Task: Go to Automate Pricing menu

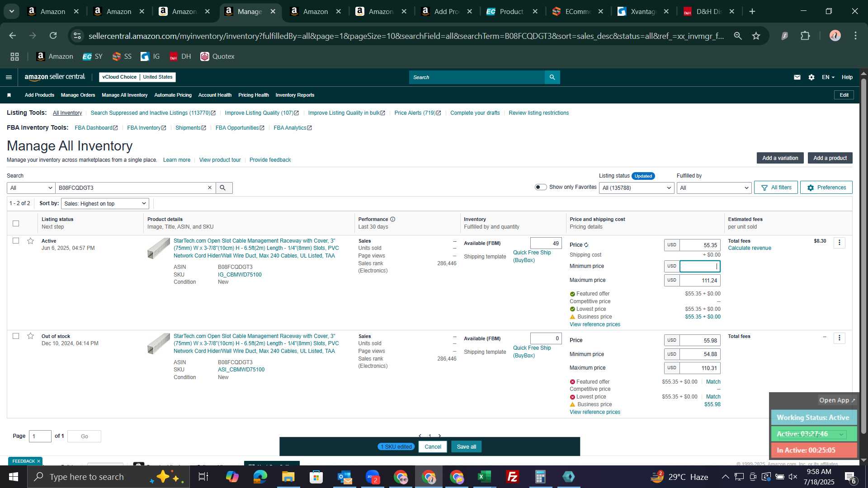Action: [173, 95]
